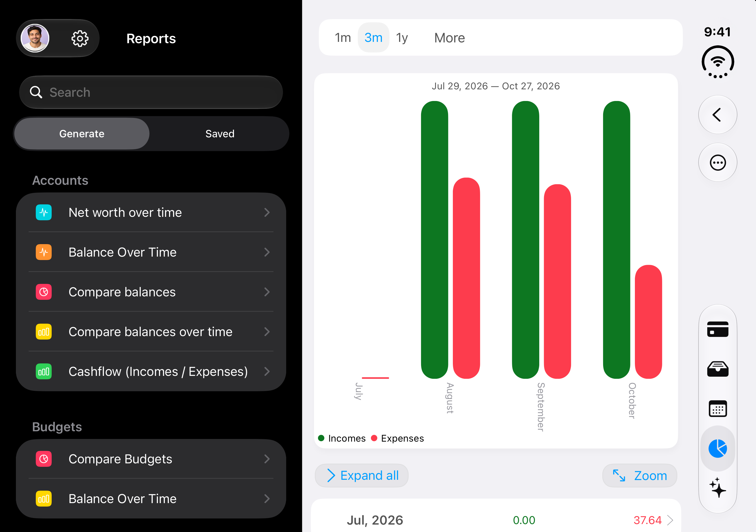Open the Compare Budgets report row

[x=151, y=459]
